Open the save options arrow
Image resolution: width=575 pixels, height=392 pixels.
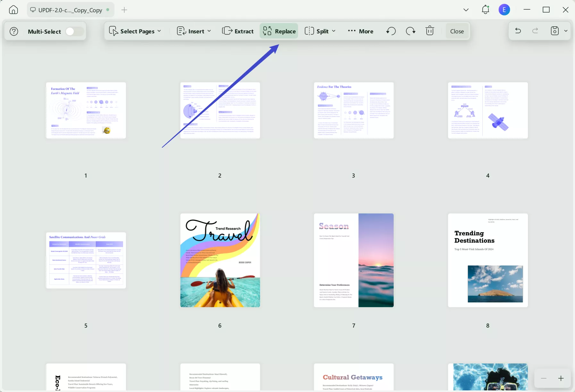tap(566, 31)
